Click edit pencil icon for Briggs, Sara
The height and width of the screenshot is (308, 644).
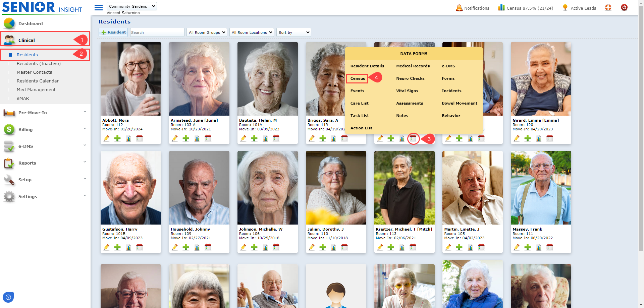pos(312,138)
